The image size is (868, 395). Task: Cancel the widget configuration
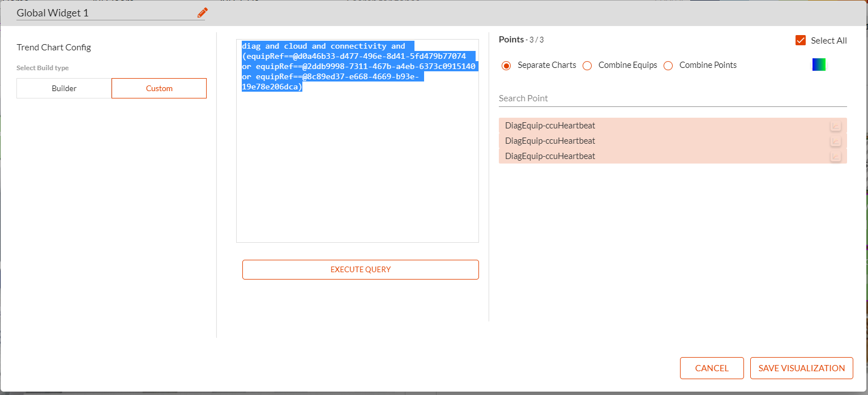point(712,368)
